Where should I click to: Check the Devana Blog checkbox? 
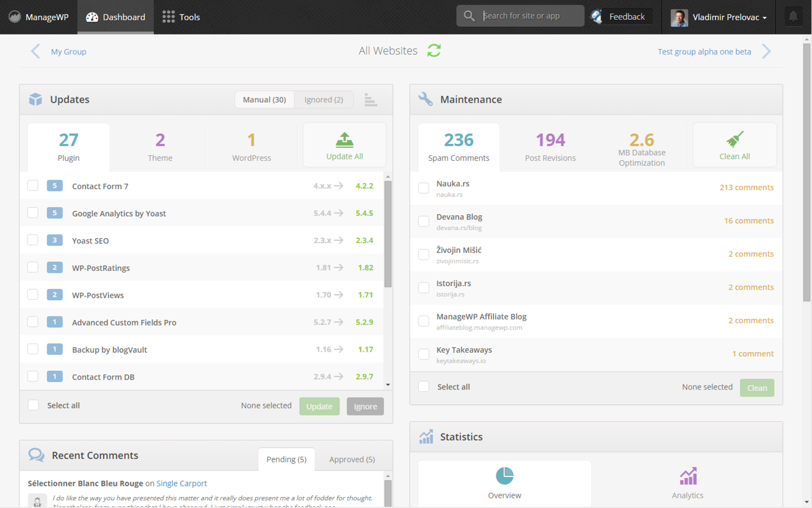point(424,221)
